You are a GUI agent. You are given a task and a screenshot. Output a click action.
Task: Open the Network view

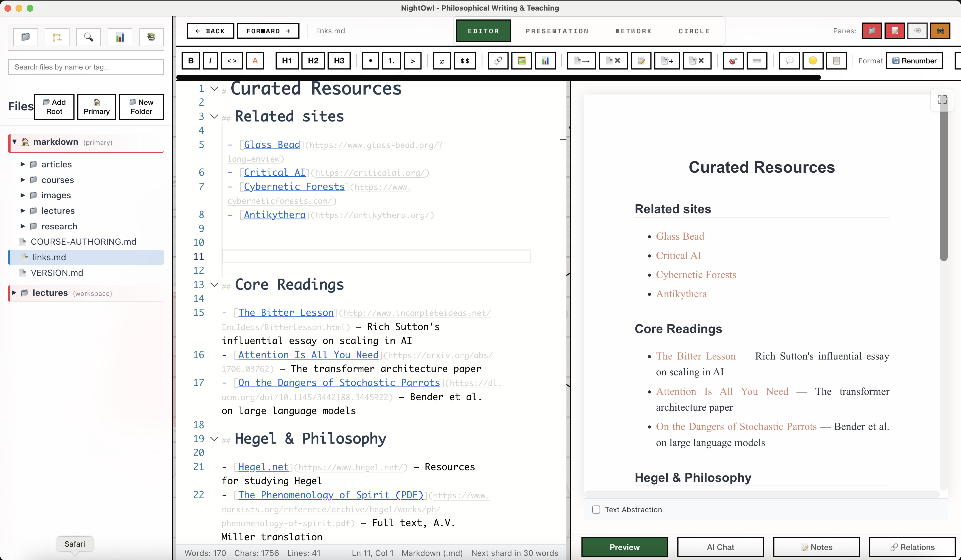point(633,31)
